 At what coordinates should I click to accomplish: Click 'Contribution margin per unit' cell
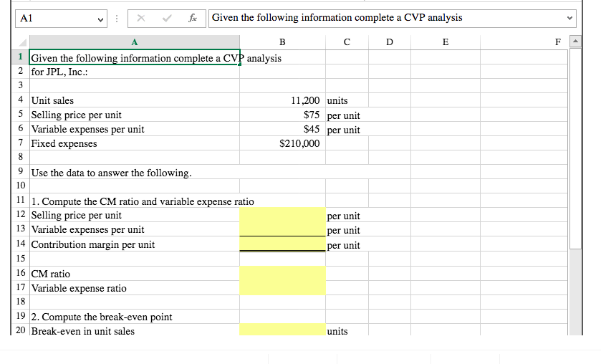135,244
